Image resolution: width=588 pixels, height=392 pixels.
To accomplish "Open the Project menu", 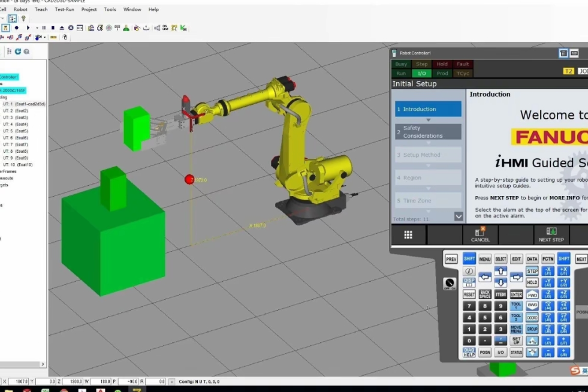I will click(89, 10).
